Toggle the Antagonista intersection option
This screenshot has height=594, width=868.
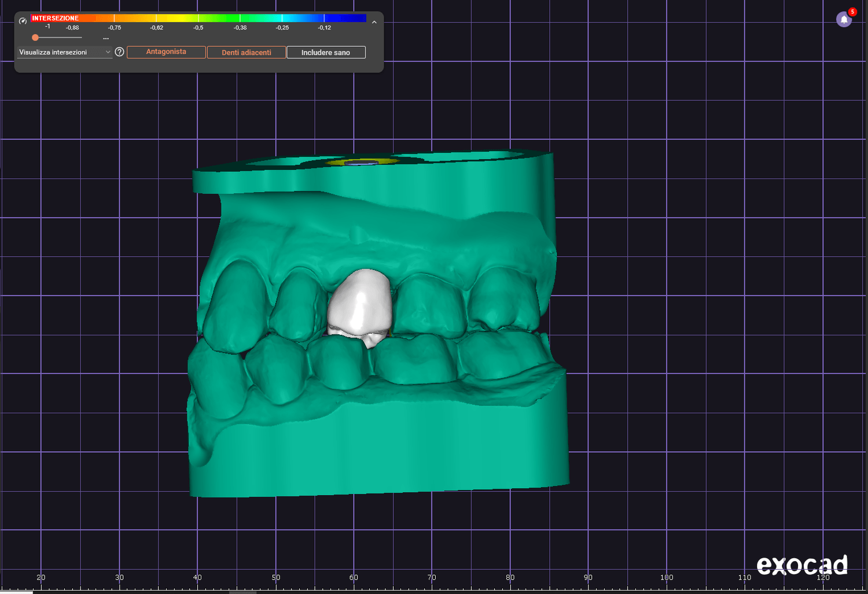(x=166, y=52)
